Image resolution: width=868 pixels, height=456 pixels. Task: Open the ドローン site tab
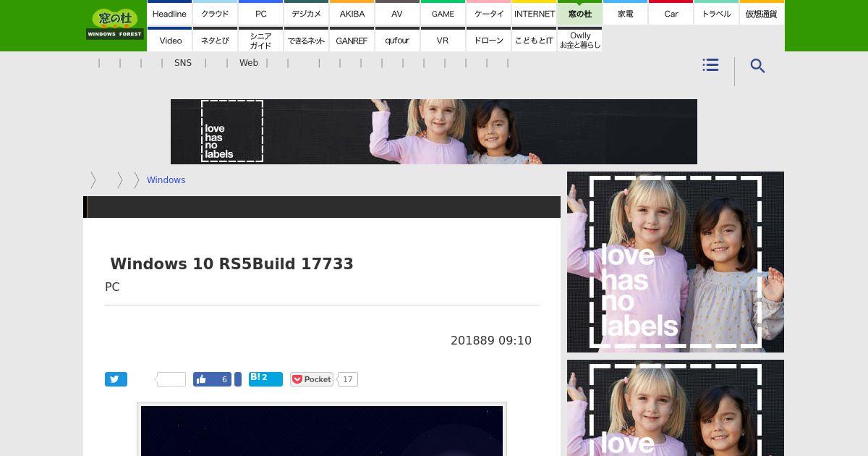pyautogui.click(x=488, y=40)
